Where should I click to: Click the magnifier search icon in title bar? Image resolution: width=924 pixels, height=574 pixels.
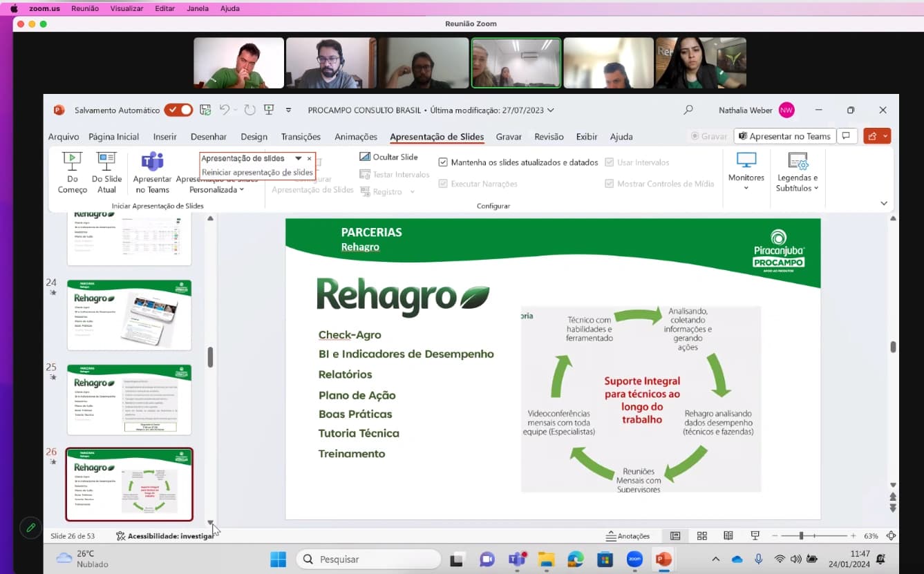pos(688,110)
